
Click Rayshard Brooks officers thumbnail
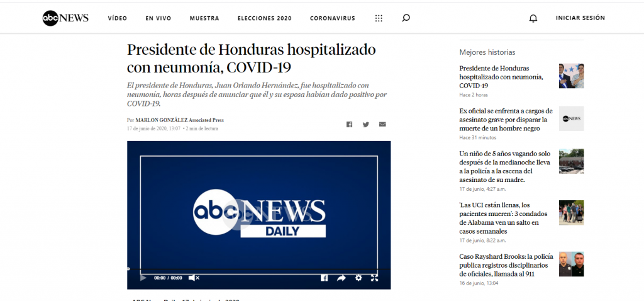pos(571,264)
